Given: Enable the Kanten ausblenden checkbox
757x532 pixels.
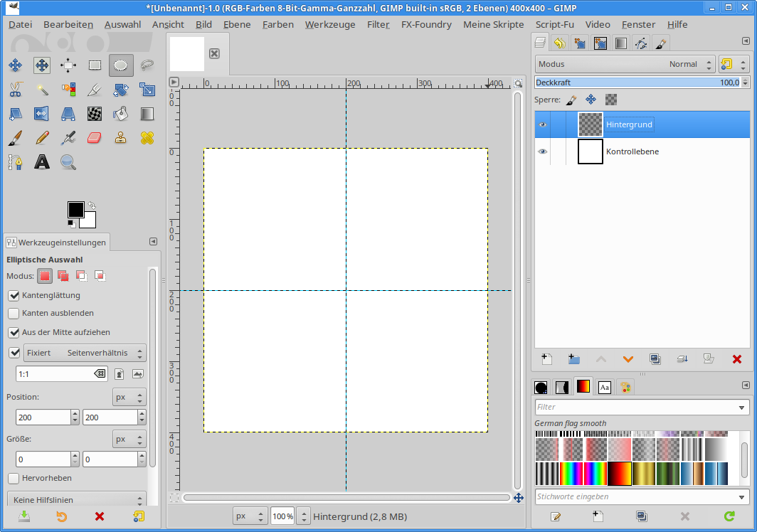Looking at the screenshot, I should tap(14, 313).
